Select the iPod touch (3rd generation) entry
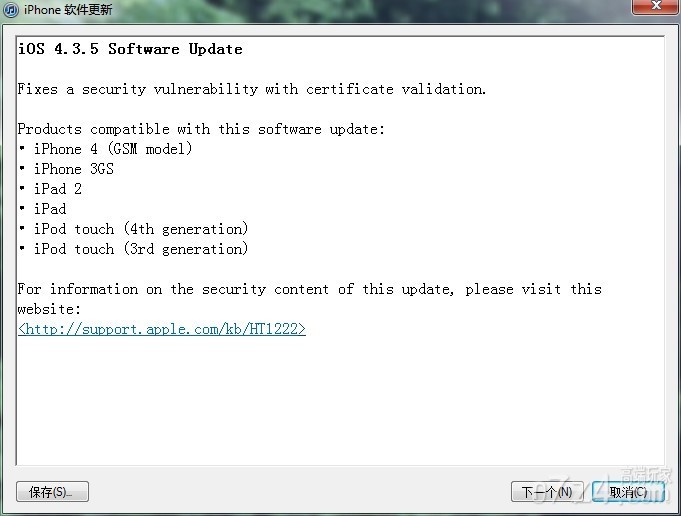 click(141, 249)
